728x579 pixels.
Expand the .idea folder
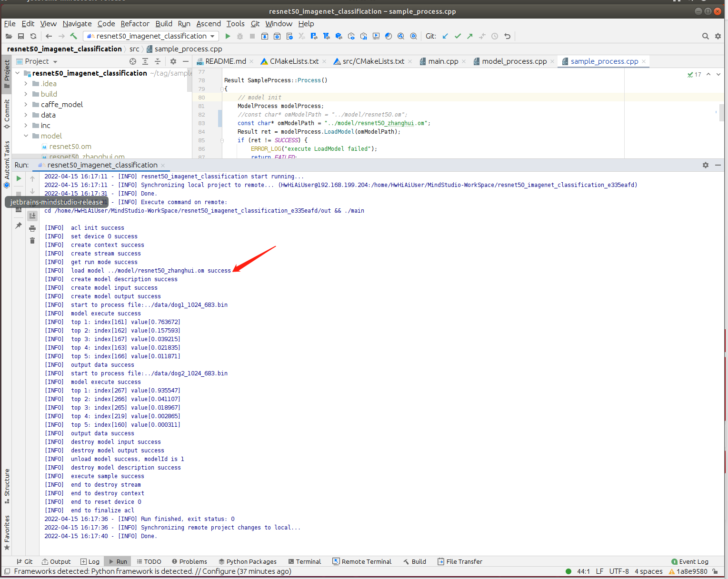tap(26, 84)
